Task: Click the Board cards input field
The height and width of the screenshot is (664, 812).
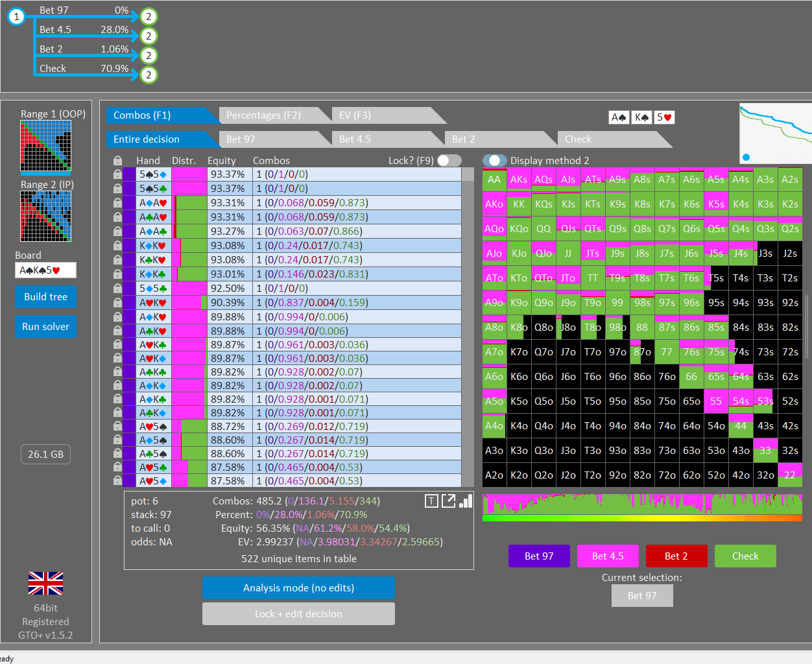Action: 45,270
